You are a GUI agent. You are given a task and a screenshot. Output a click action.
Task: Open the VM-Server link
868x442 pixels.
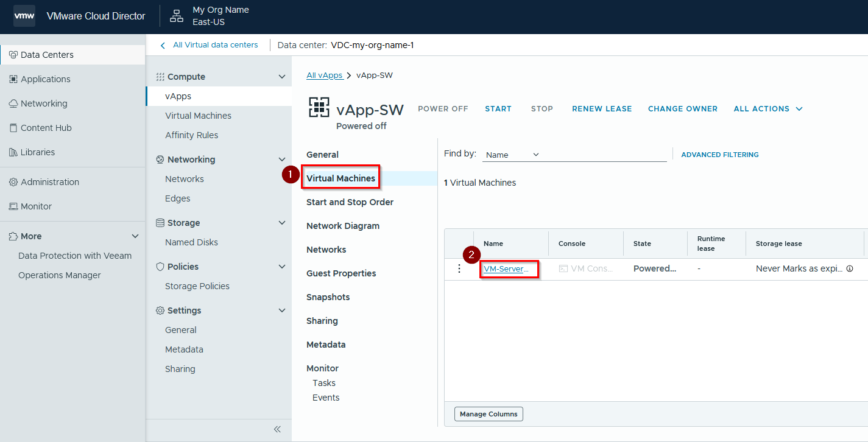click(506, 268)
